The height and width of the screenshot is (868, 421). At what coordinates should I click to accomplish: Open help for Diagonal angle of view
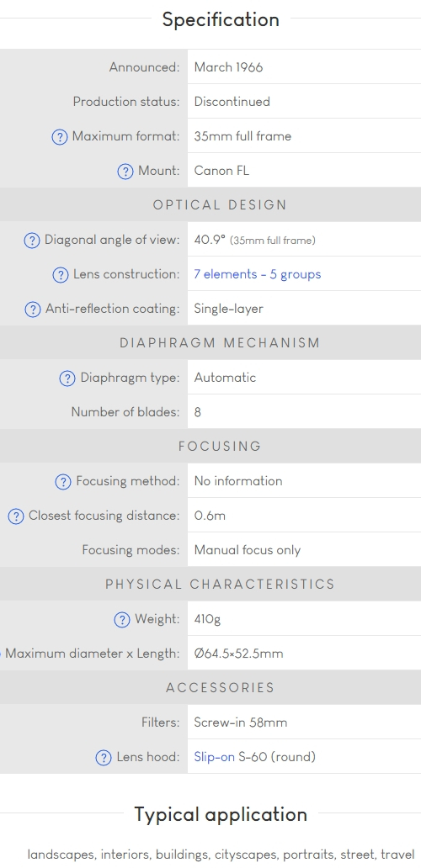click(32, 241)
